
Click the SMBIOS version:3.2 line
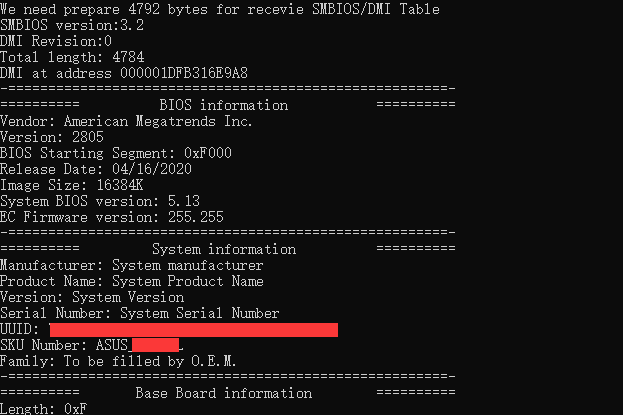(x=72, y=25)
